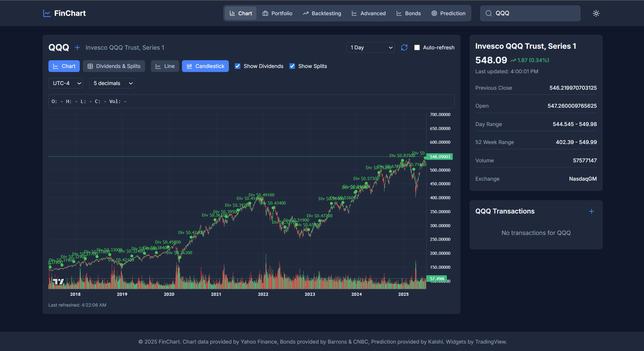Screen dimensions: 644x351
Task: Add QQQ to watchlist with plus icon
Action: (77, 47)
